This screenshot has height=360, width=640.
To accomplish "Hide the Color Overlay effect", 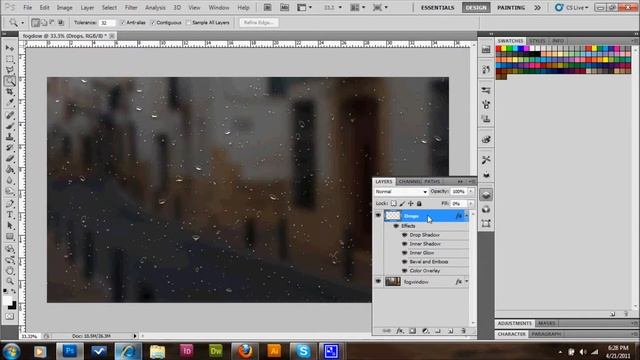I will pos(404,271).
